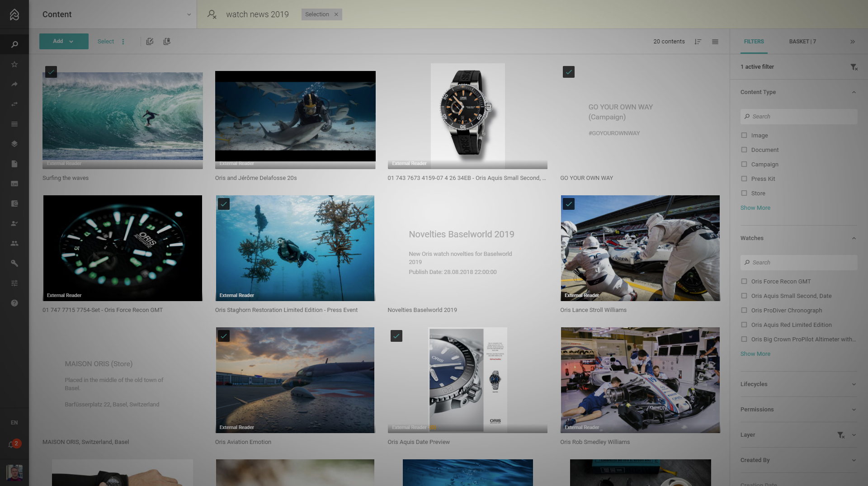Open the transfer arrows sidebar icon
Screen dimensions: 868x486
14,104
